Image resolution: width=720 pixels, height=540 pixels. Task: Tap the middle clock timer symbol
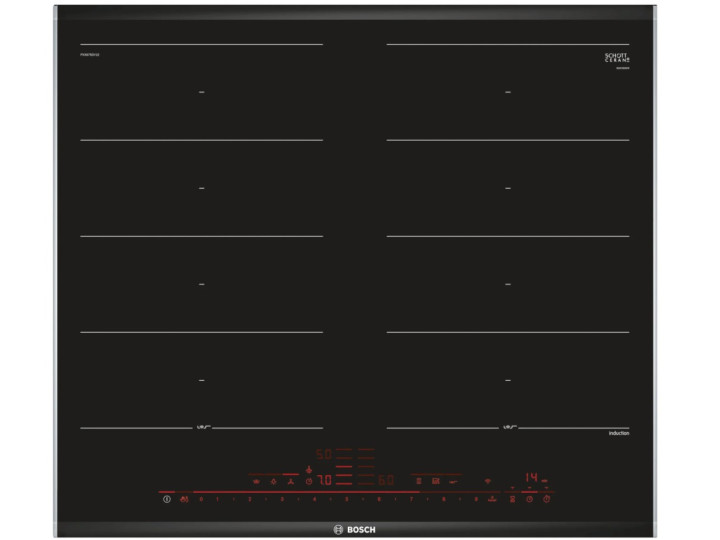[529, 499]
